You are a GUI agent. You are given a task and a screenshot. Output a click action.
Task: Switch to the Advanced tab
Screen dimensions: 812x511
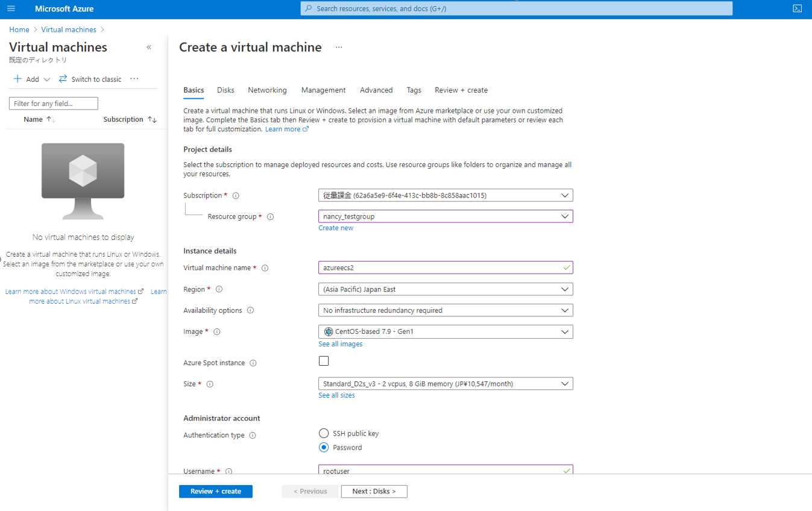pos(376,90)
